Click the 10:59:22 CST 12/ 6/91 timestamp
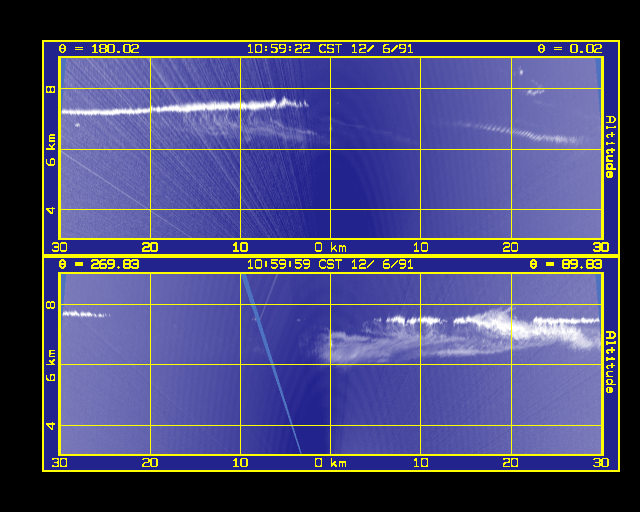The width and height of the screenshot is (640, 512). pos(330,49)
